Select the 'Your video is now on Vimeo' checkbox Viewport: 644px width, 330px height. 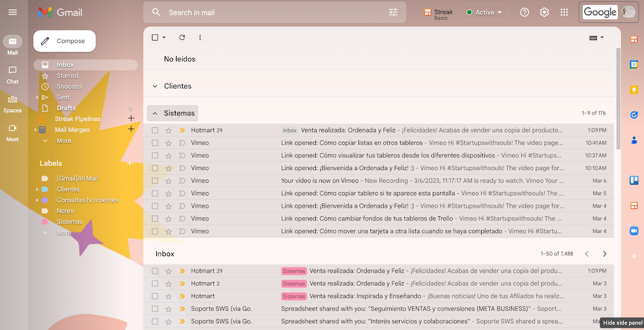[x=155, y=181]
